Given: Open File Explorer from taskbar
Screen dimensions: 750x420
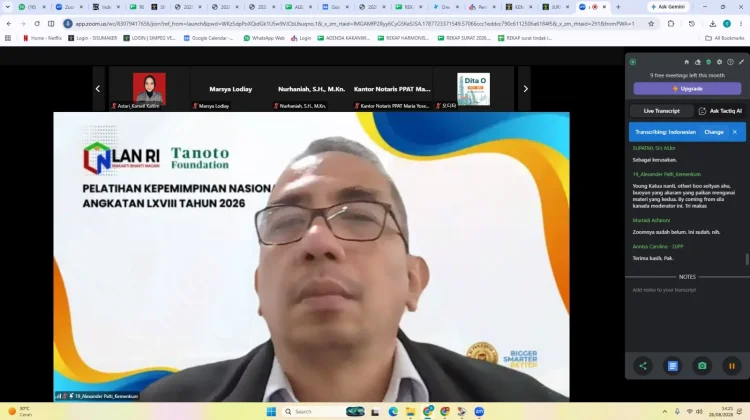Looking at the screenshot, I should click(410, 412).
